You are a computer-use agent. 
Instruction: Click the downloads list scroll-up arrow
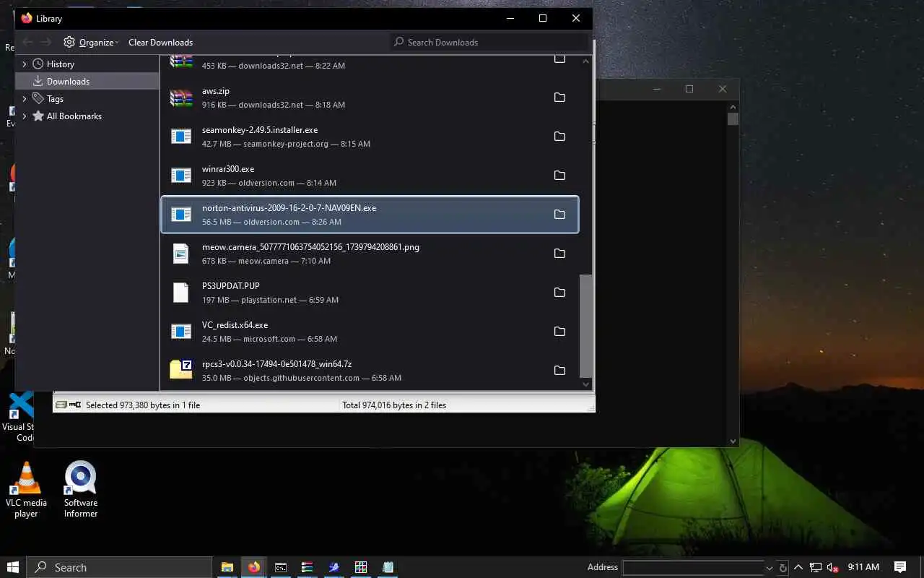pos(586,61)
